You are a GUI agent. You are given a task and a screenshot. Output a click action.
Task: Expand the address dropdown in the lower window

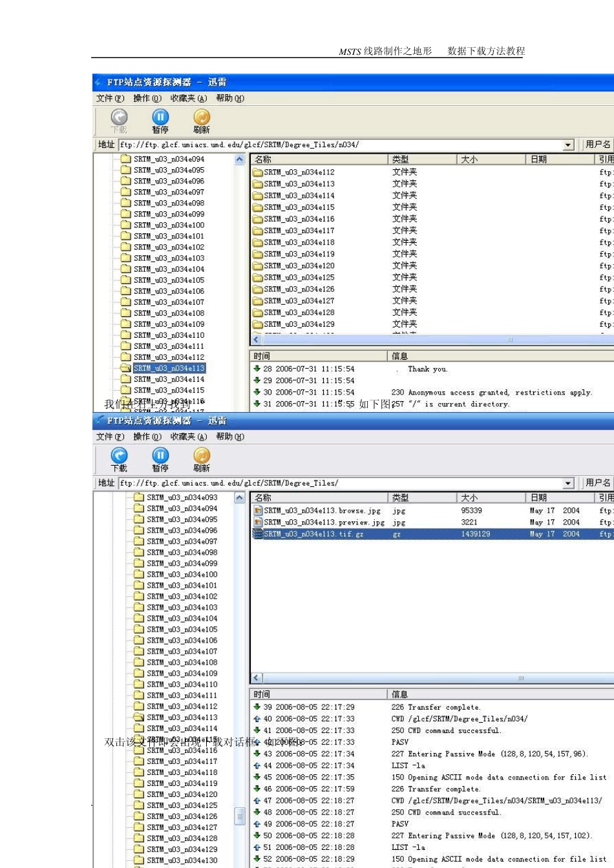[x=568, y=484]
